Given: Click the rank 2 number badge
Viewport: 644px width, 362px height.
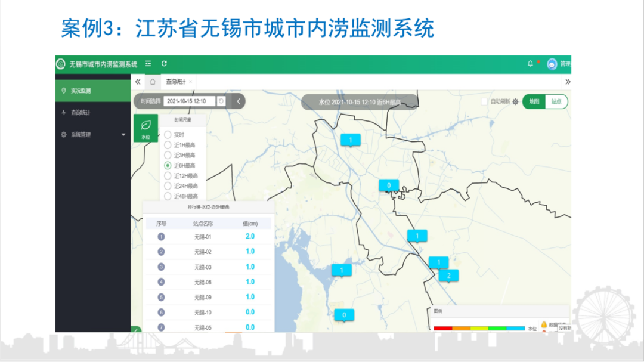Looking at the screenshot, I should (x=161, y=252).
